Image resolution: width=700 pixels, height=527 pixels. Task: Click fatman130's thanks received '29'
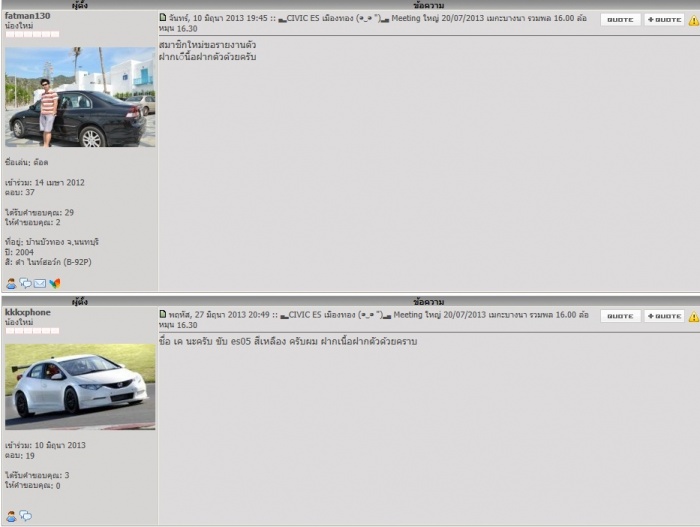tap(69, 213)
